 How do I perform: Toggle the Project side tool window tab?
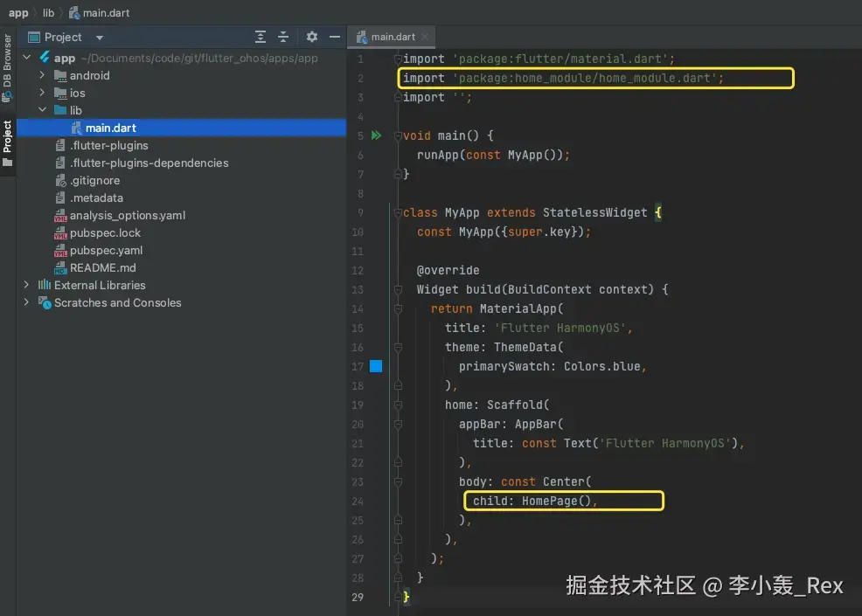tap(7, 143)
